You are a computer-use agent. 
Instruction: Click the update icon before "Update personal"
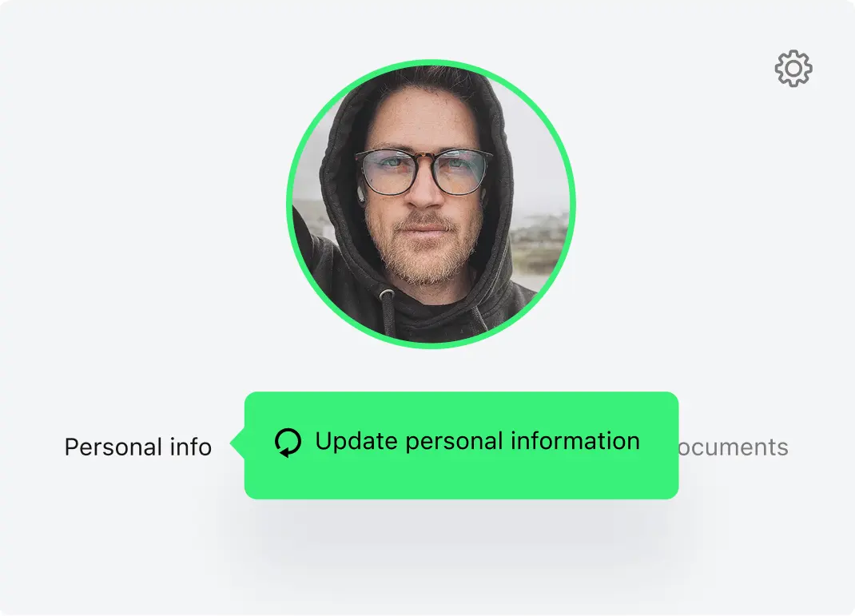(x=288, y=442)
